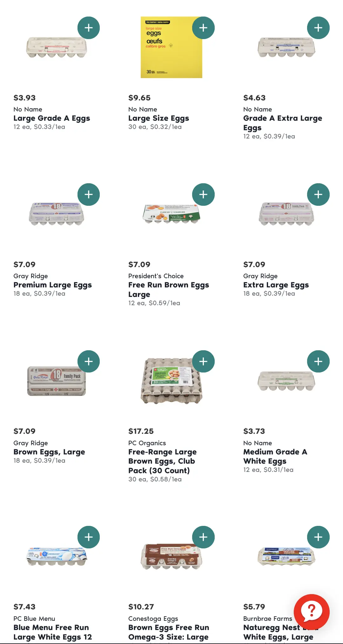Open Brown Eggs Free Run Omega-3 title
Image resolution: width=343 pixels, height=644 pixels.
click(168, 632)
